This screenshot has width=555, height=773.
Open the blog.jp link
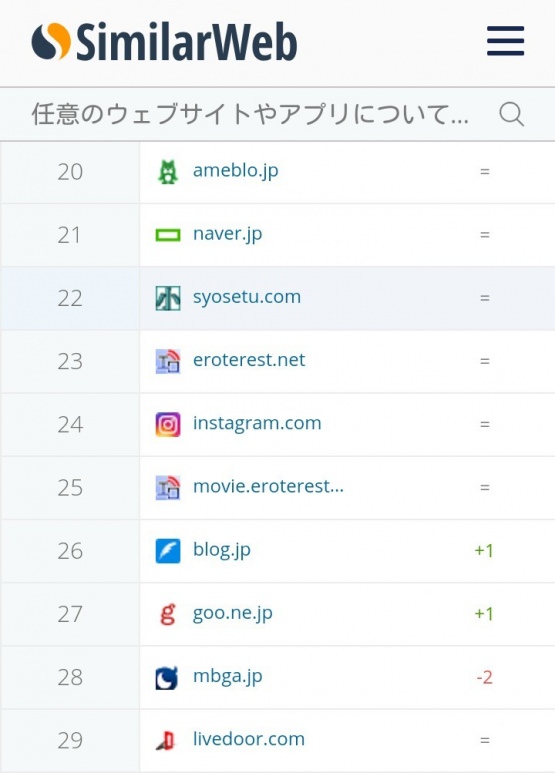coord(222,550)
